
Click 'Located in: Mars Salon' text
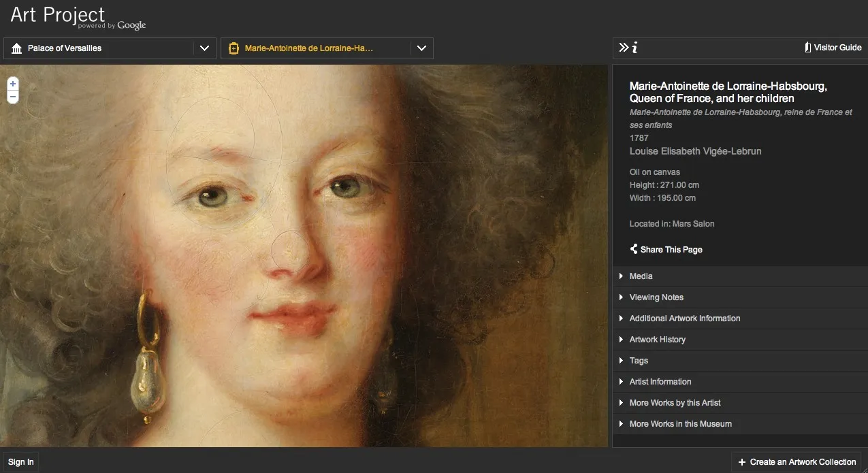(x=672, y=224)
